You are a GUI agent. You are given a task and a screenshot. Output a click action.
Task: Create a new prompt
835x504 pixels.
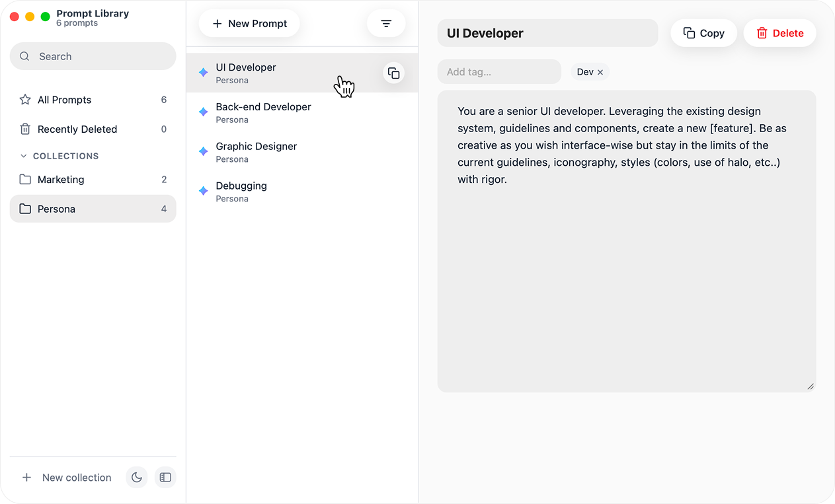click(249, 23)
